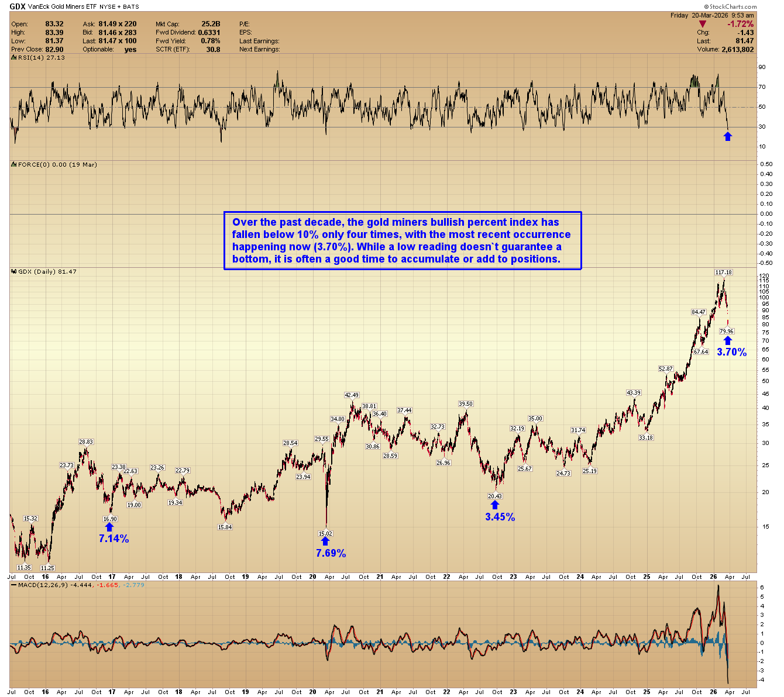Click the 2022 low price label 20.43
This screenshot has height=697, width=784.
pos(495,496)
